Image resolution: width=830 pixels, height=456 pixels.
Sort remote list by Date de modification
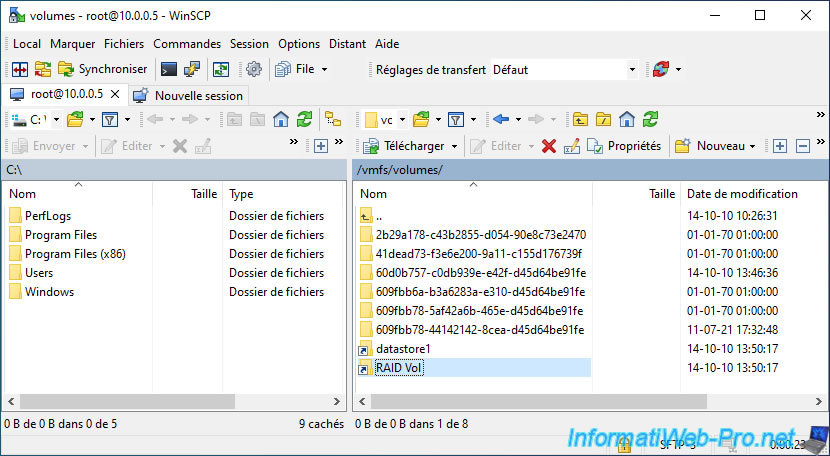742,194
